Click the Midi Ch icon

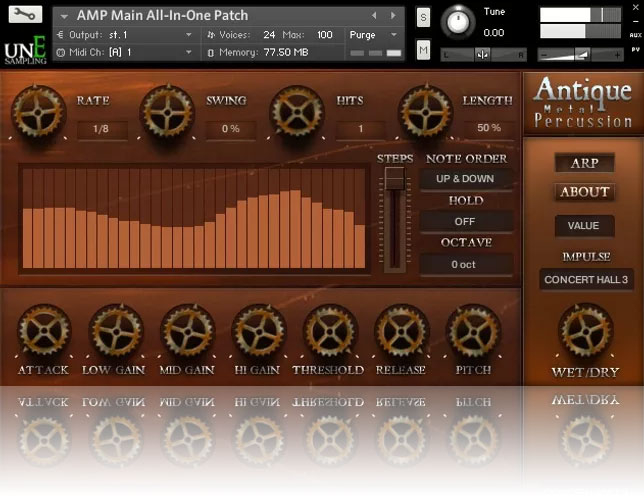60,52
